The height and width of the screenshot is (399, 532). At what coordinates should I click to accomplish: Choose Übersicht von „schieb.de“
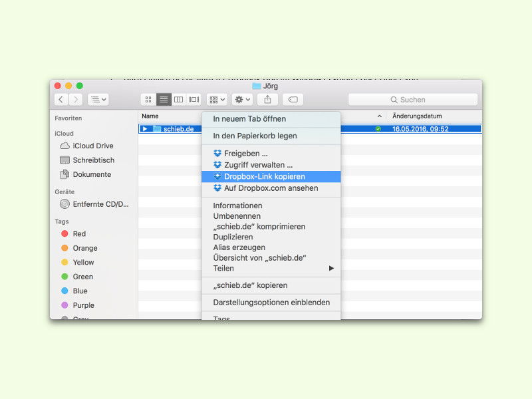point(271,258)
